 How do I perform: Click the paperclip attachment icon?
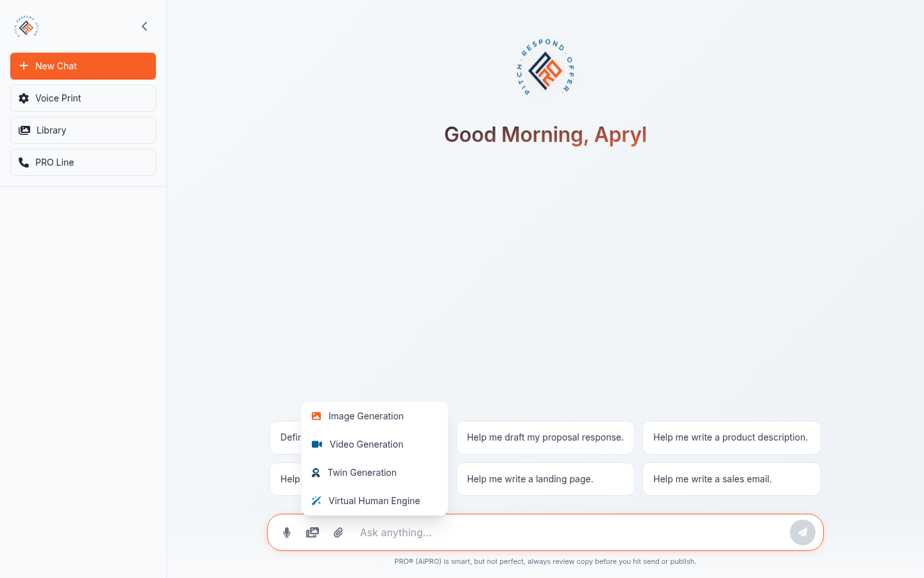click(338, 532)
